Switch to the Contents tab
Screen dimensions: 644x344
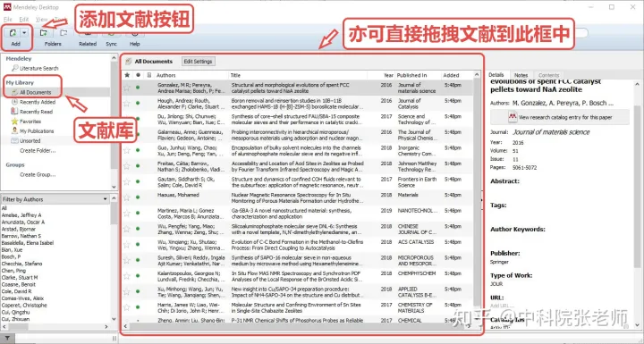pyautogui.click(x=548, y=75)
